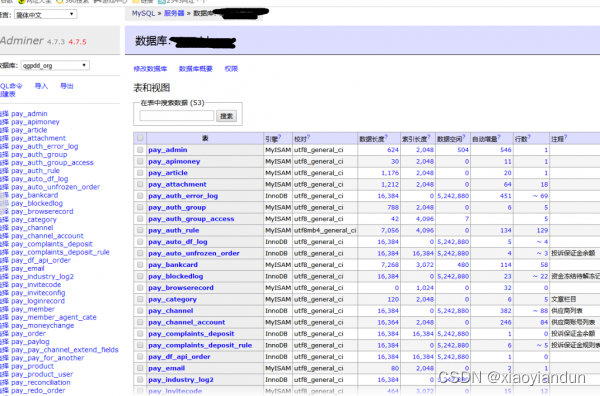This screenshot has height=396, width=600.
Task: Open pay_admin table link in main table
Action: [x=168, y=150]
